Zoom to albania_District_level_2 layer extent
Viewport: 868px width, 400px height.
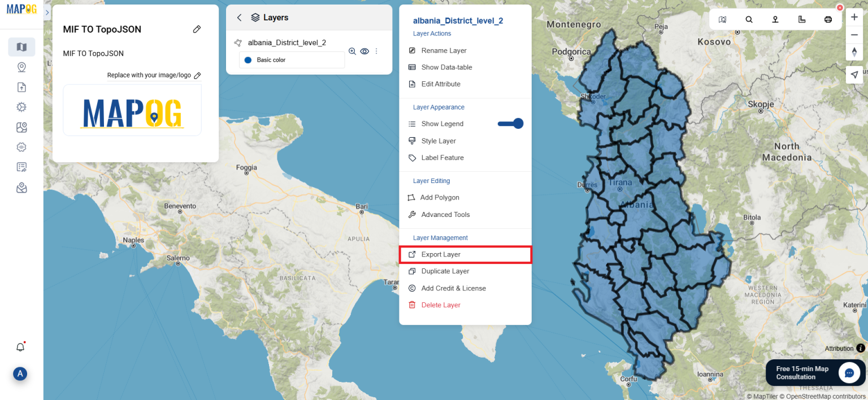tap(352, 51)
